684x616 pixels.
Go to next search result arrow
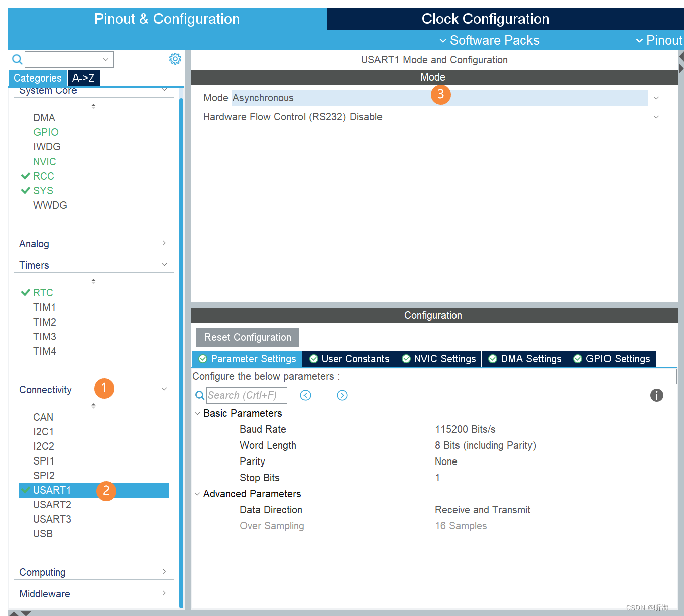pos(342,395)
